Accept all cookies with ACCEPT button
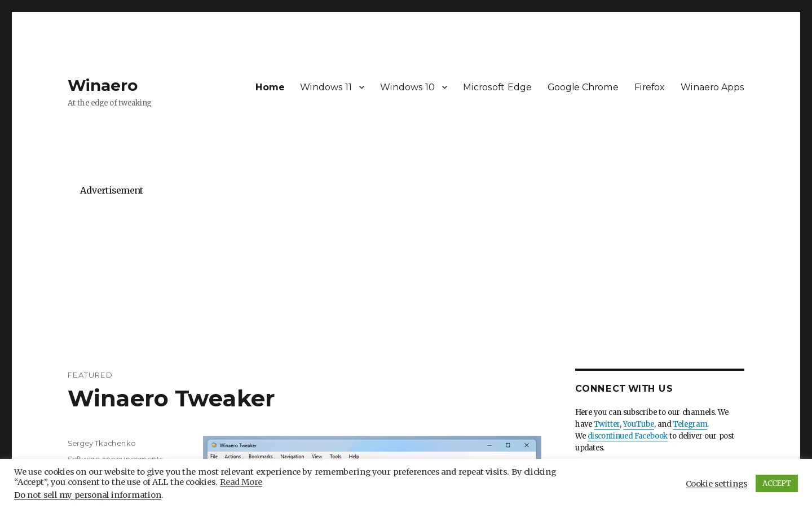Image resolution: width=812 pixels, height=508 pixels. coord(776,483)
